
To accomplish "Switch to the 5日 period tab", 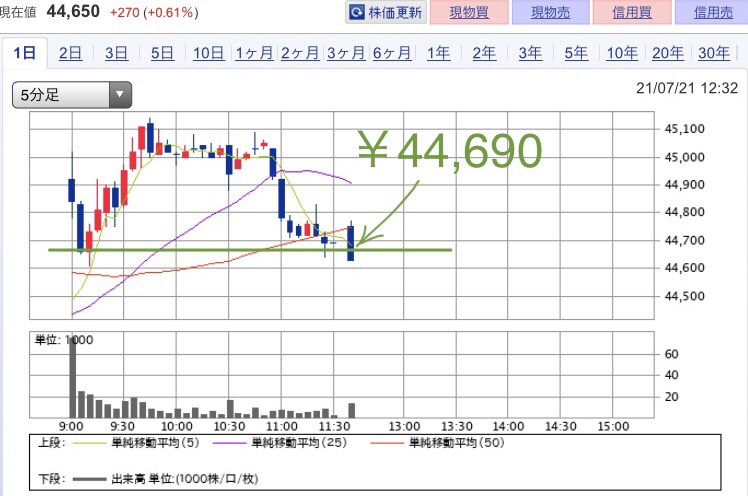I will click(162, 52).
